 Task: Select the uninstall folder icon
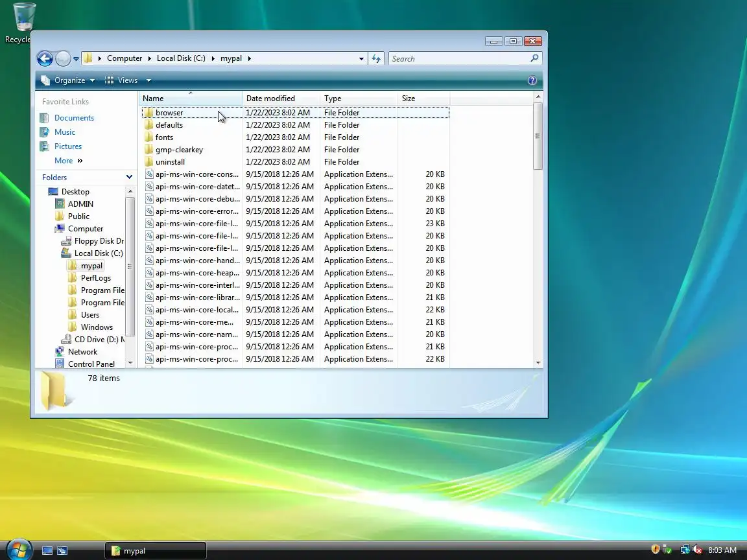148,162
